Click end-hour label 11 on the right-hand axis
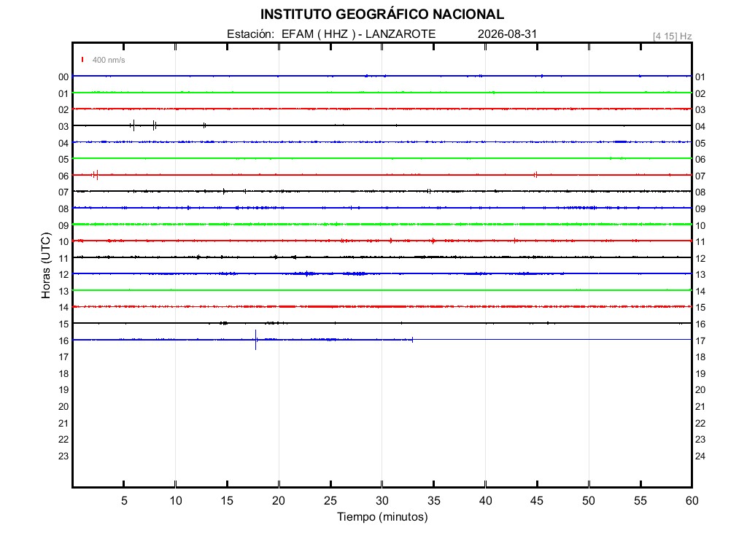 (700, 242)
